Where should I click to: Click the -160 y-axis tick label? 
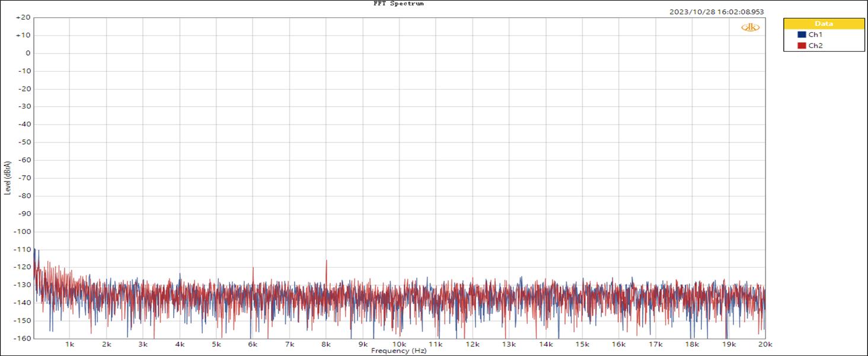[22, 338]
